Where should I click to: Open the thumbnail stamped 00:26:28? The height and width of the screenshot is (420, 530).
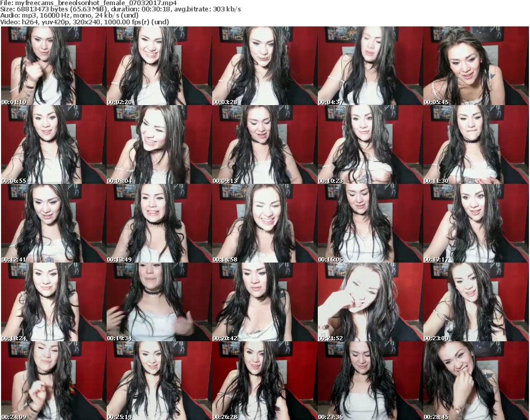(x=264, y=381)
